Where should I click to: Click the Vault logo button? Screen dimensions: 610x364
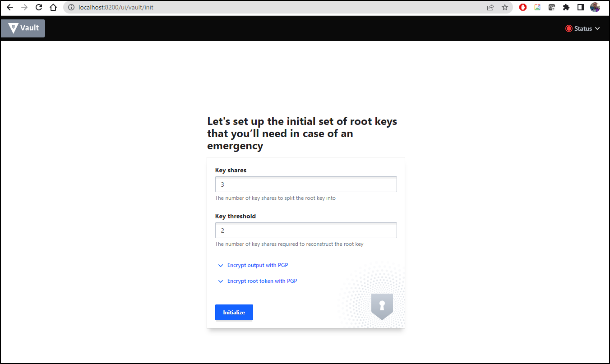pos(23,28)
